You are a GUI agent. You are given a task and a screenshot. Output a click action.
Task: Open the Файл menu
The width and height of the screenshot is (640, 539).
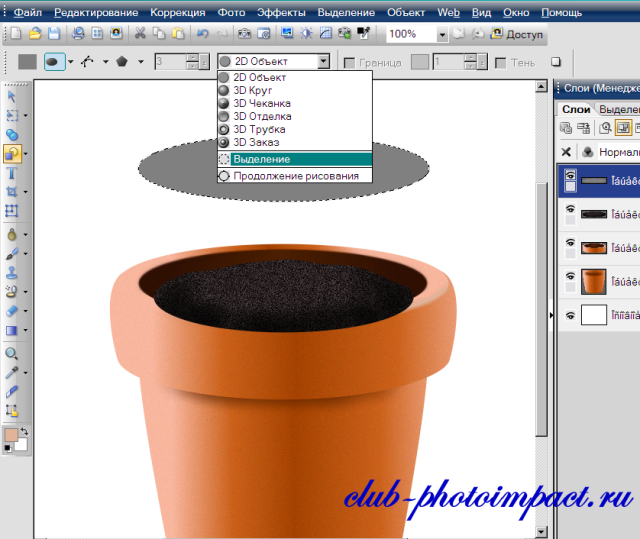pyautogui.click(x=28, y=13)
